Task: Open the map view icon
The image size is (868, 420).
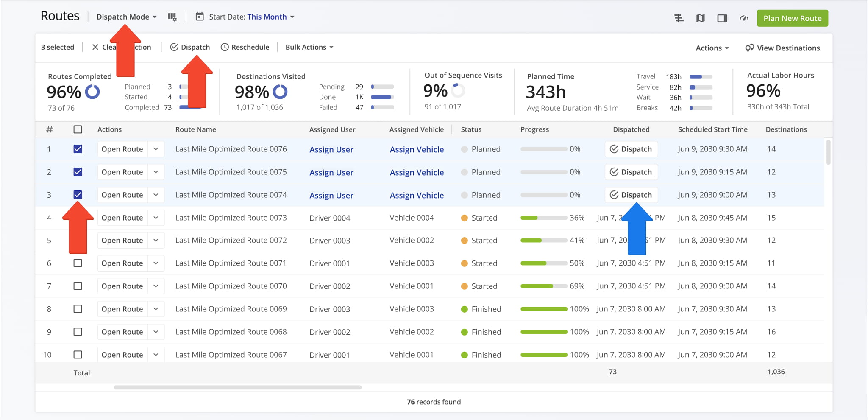Action: (700, 18)
